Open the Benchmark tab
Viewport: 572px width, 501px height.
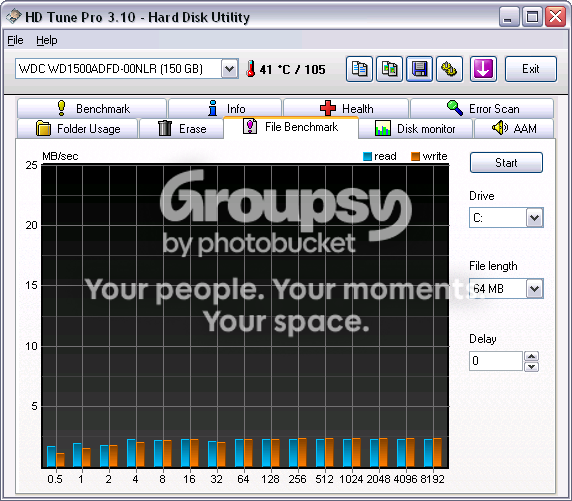92,108
